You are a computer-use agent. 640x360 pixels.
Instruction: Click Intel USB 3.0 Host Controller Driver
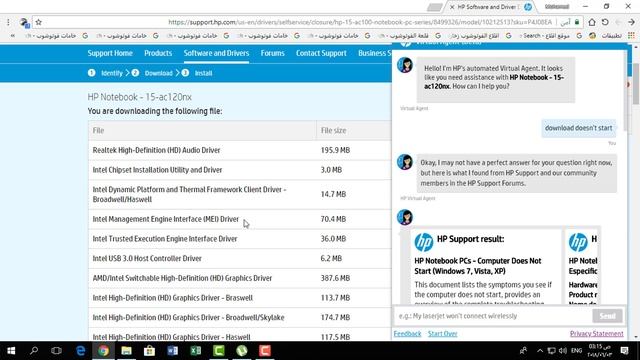(147, 258)
